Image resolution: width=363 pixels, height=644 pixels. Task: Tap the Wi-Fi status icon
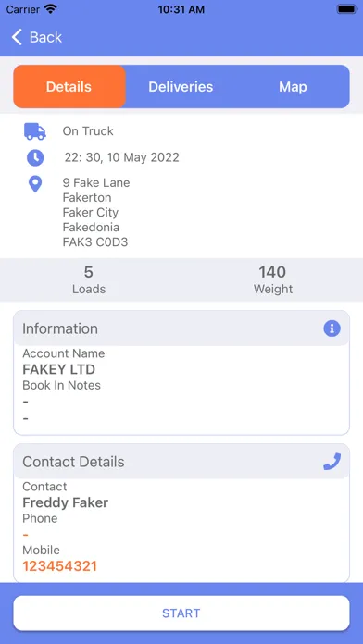click(51, 9)
